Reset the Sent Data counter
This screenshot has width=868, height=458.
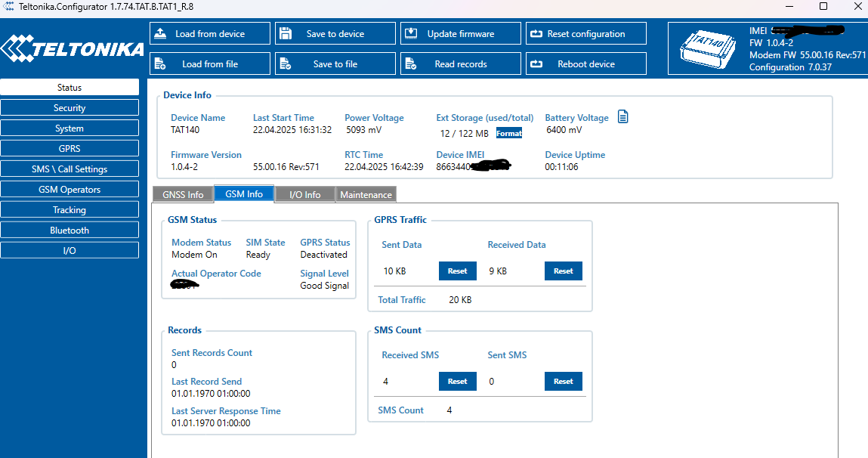[457, 271]
